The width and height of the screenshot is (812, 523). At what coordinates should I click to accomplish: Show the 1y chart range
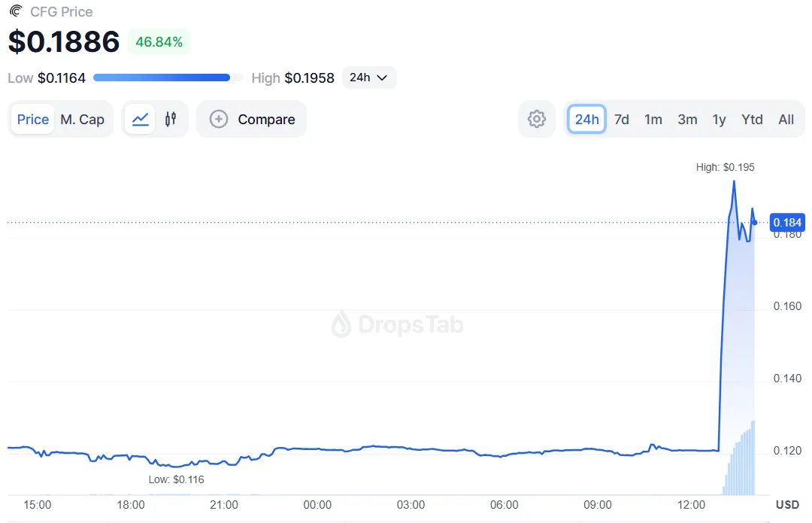pyautogui.click(x=720, y=119)
